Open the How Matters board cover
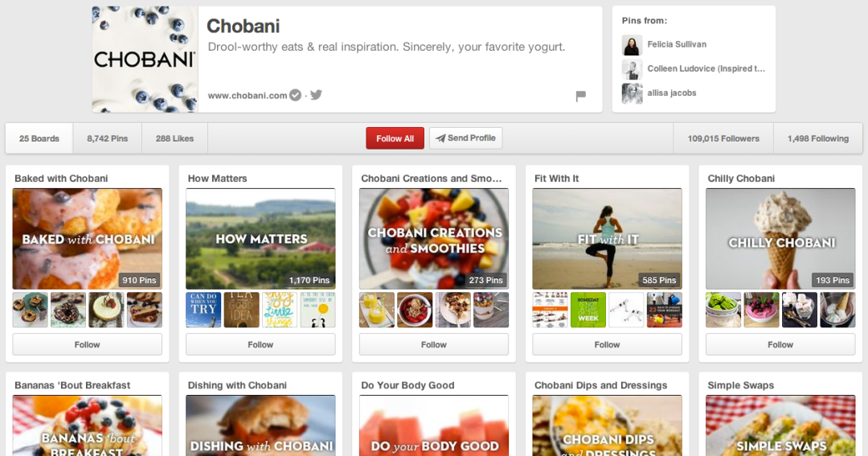This screenshot has width=868, height=456. click(260, 239)
